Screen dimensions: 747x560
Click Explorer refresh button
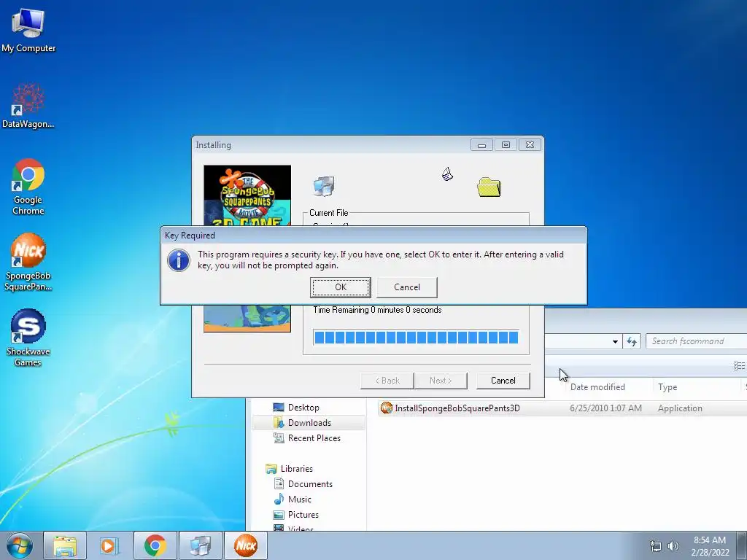point(632,341)
